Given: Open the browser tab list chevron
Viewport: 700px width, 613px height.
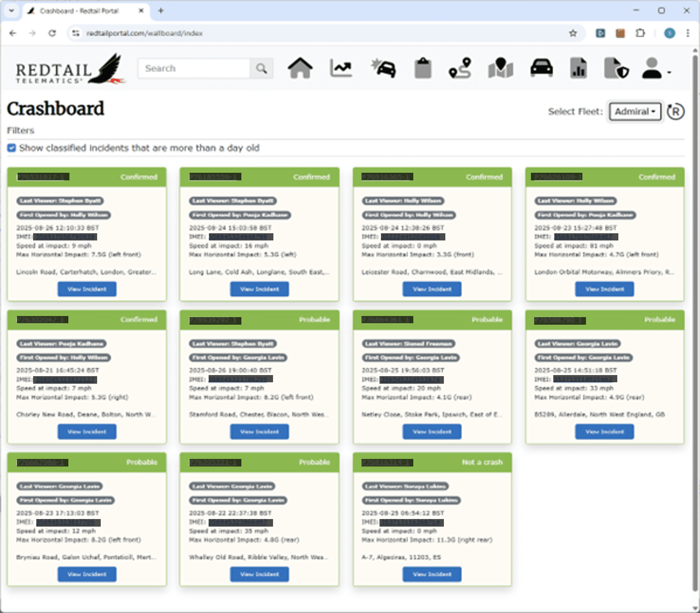Looking at the screenshot, I should point(12,11).
